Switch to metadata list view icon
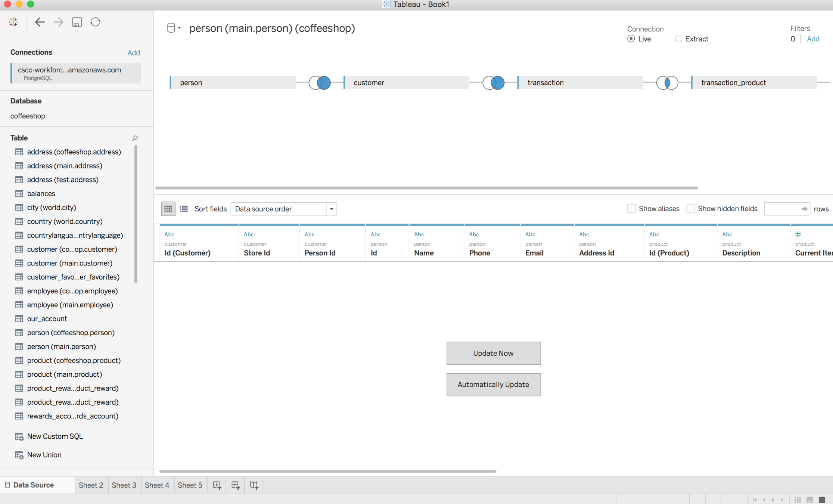 coord(184,209)
